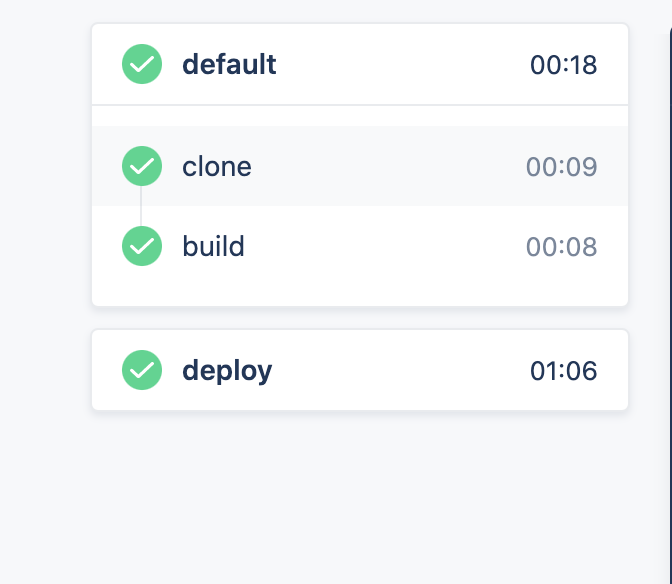Click the 01:06 duration of deploy stage
The height and width of the screenshot is (584, 672).
coord(563,371)
